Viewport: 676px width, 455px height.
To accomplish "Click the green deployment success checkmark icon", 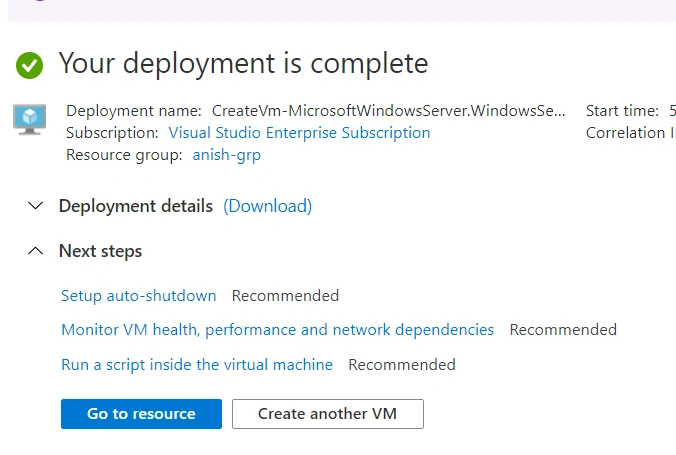I will [x=29, y=65].
